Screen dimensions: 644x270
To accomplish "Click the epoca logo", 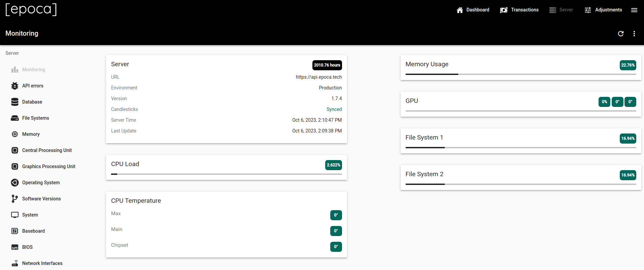I will tap(31, 9).
